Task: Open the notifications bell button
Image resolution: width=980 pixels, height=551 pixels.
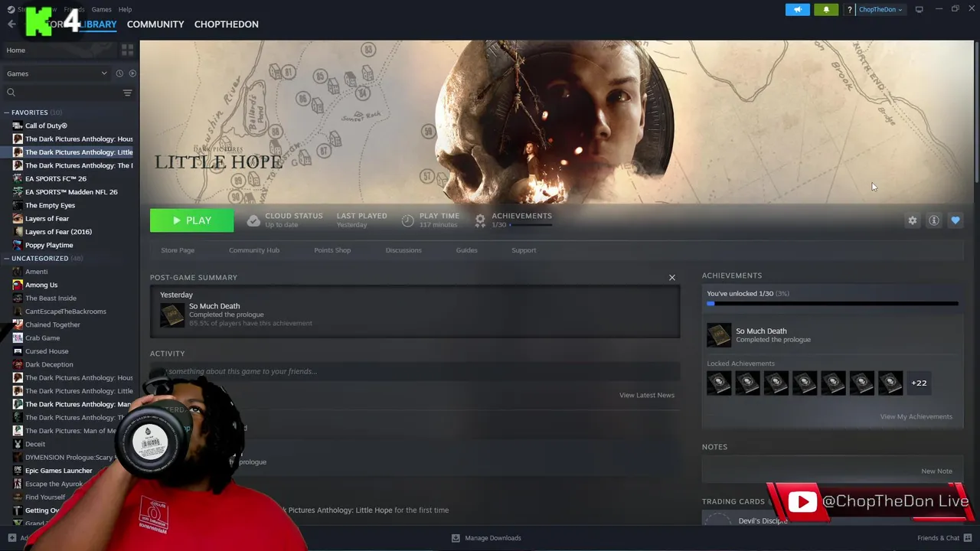Action: point(826,9)
